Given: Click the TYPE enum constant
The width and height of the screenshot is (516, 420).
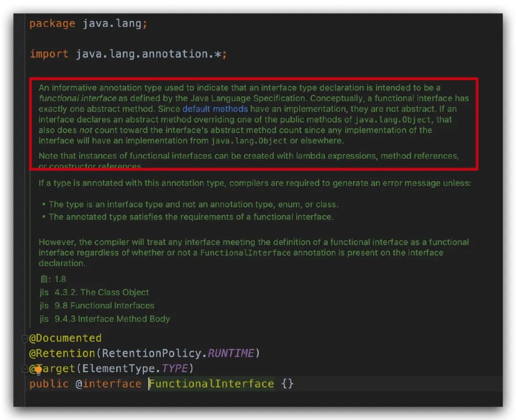Looking at the screenshot, I should tap(174, 369).
